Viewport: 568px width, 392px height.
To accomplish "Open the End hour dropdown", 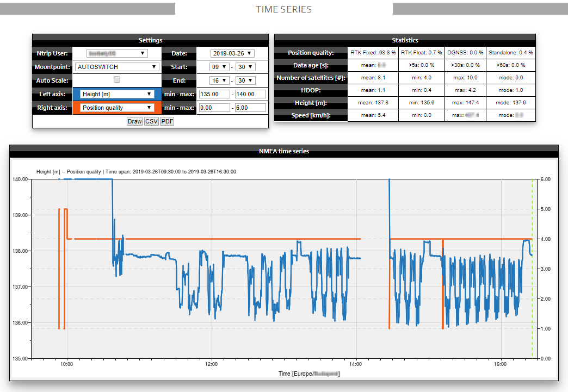I will (219, 80).
